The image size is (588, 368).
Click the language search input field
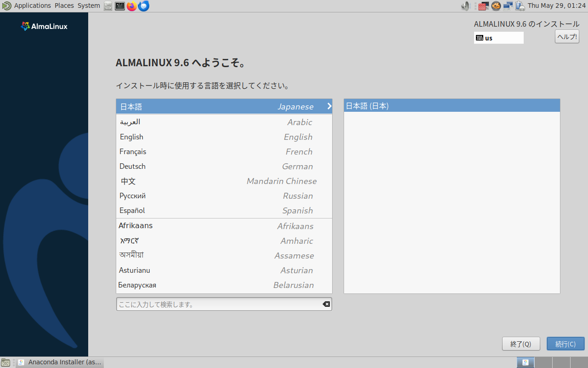tap(224, 304)
